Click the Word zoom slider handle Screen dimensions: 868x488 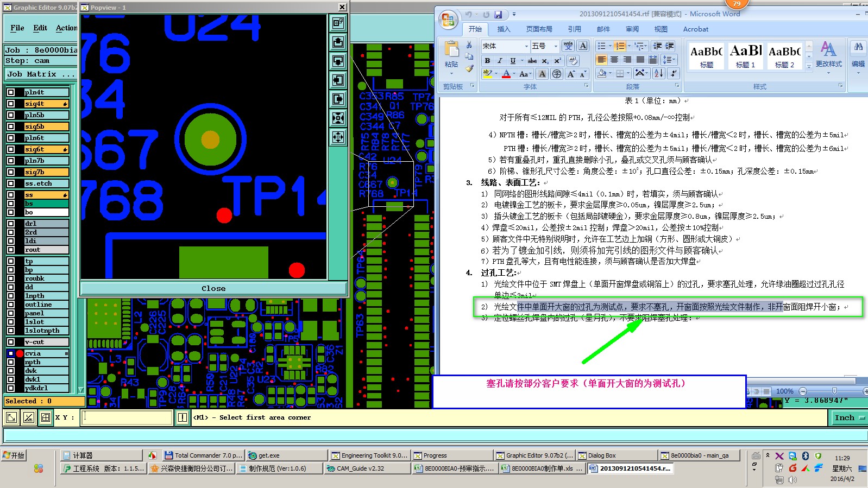(x=834, y=391)
